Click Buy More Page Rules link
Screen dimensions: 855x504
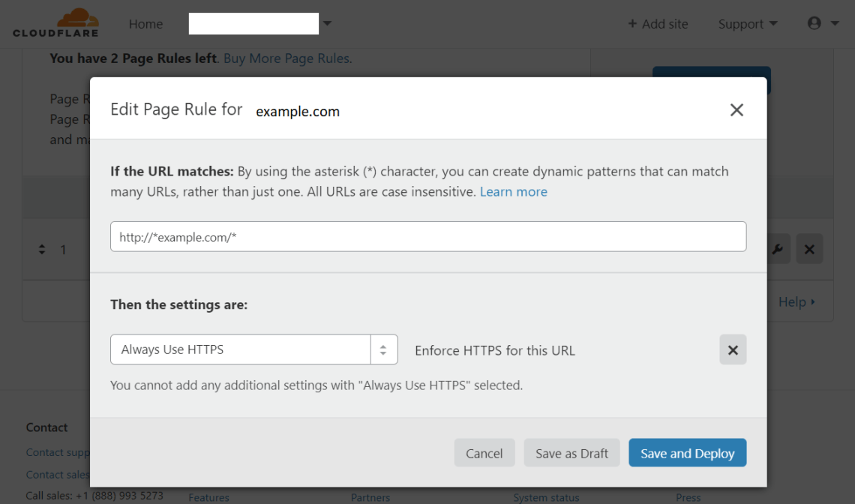tap(286, 58)
